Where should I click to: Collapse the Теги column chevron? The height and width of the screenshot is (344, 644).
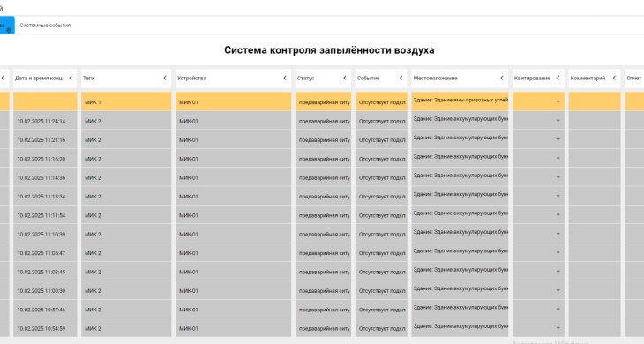pos(165,78)
